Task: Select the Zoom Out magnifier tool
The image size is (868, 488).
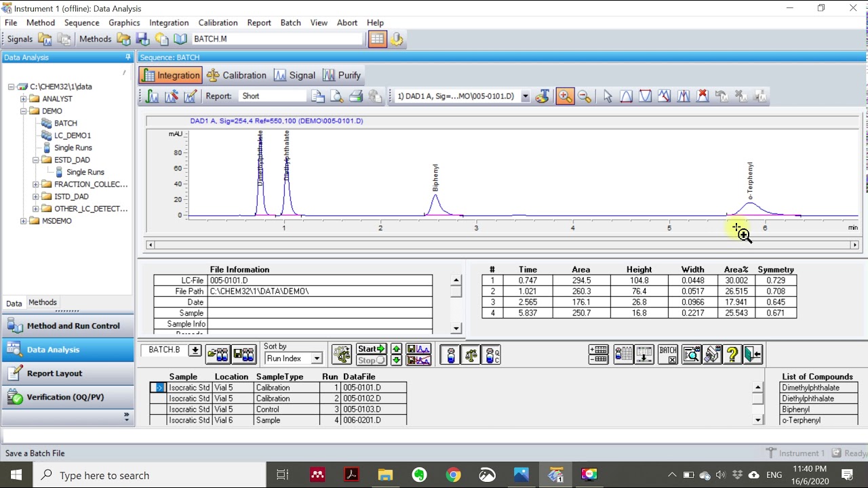Action: 585,96
